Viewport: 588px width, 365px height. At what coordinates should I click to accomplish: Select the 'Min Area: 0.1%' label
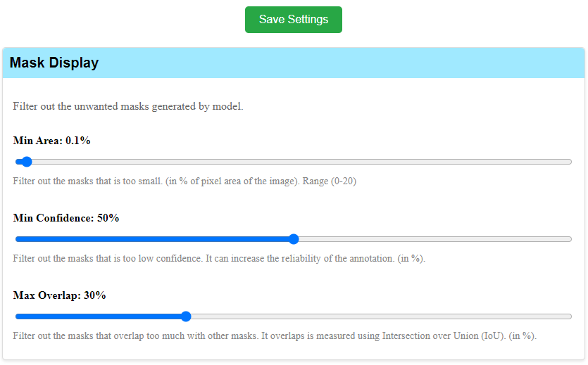click(51, 141)
